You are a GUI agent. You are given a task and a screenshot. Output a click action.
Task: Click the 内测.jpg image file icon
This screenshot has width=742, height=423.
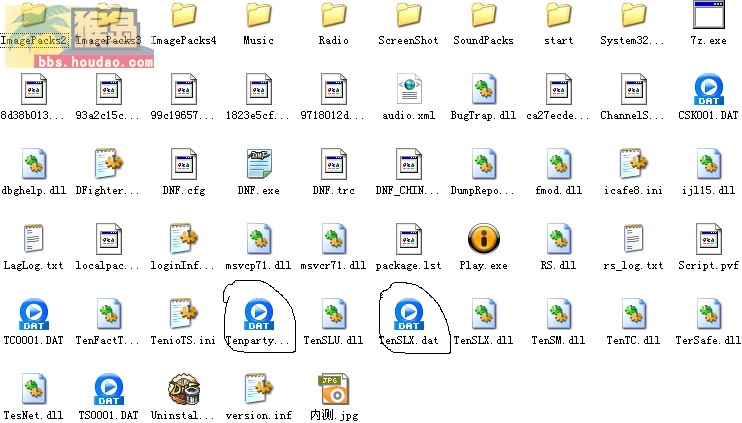[x=334, y=389]
